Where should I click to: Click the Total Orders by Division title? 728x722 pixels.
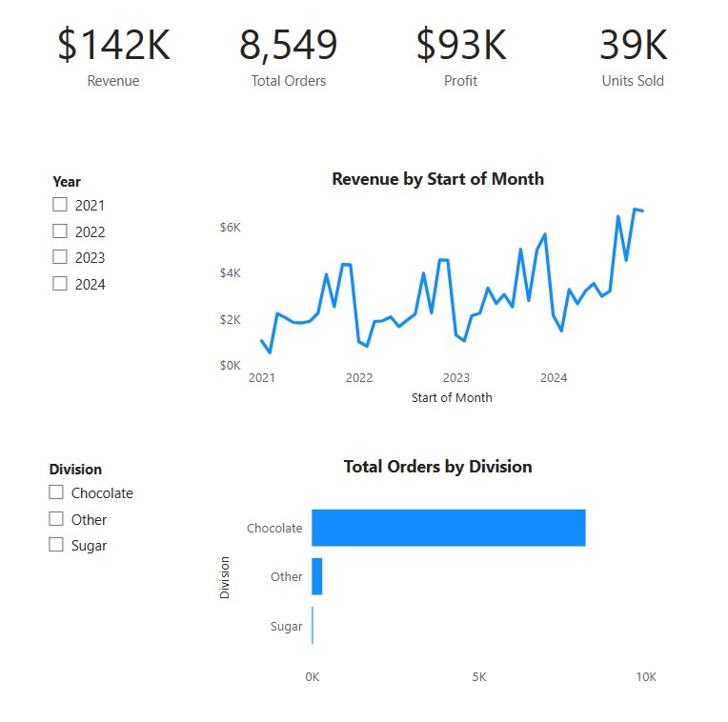(437, 467)
